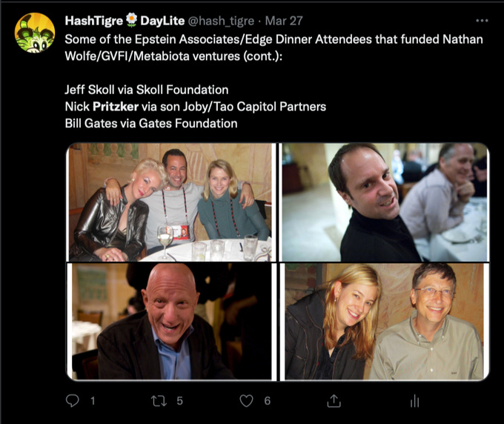This screenshot has width=504, height=424.
Task: Open the HashTigre DayLite display name
Action: [x=125, y=21]
